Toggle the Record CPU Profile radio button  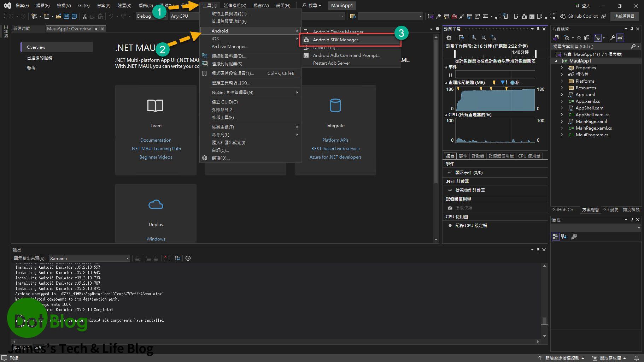pyautogui.click(x=450, y=225)
